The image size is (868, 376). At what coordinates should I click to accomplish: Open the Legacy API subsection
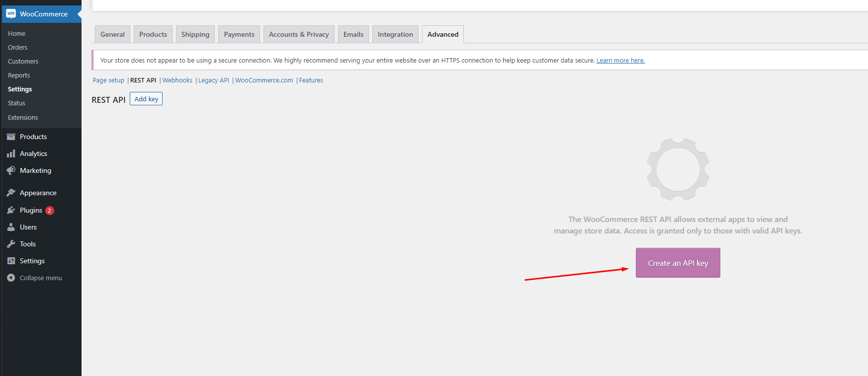(214, 80)
